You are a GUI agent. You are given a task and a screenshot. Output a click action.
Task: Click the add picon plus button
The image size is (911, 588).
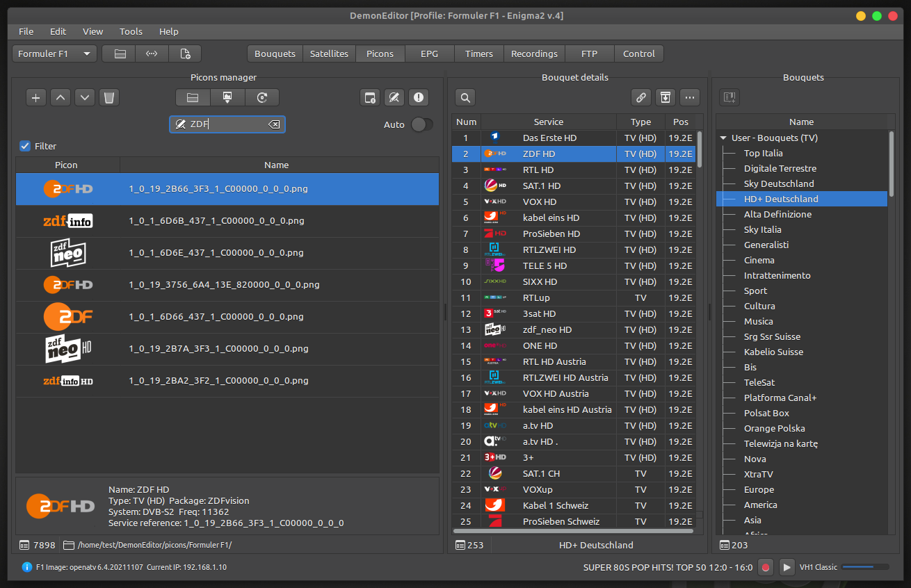click(36, 97)
